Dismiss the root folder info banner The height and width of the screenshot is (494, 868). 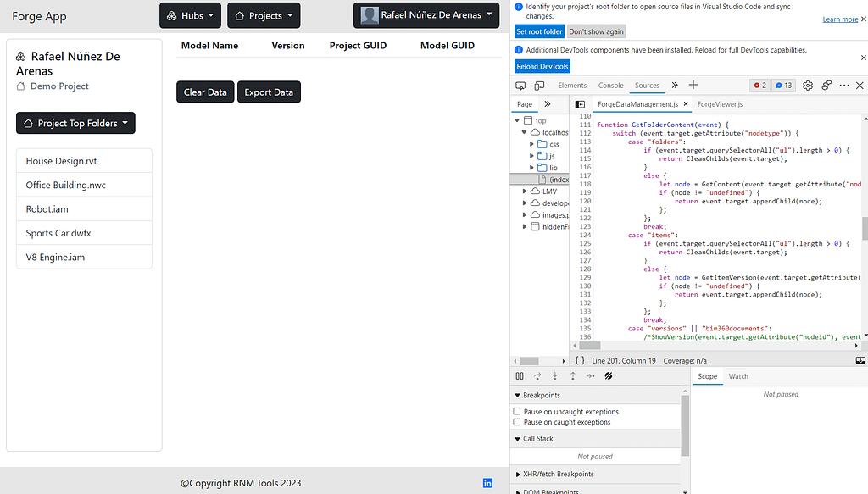point(863,19)
